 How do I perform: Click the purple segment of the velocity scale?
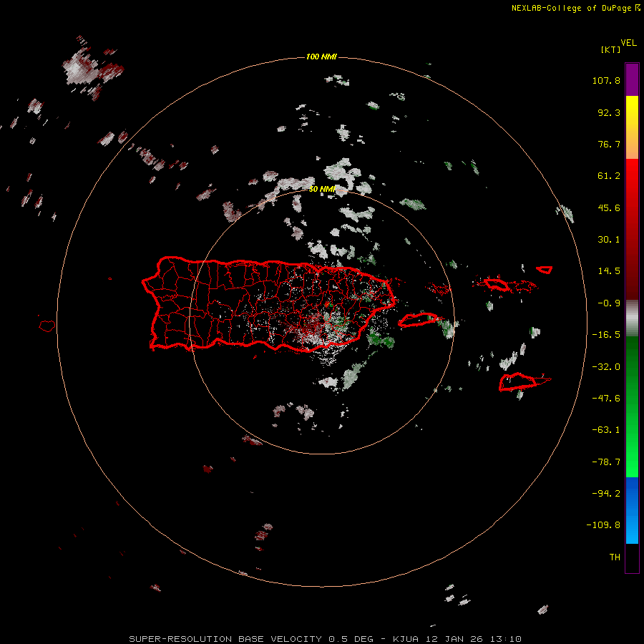[632, 79]
